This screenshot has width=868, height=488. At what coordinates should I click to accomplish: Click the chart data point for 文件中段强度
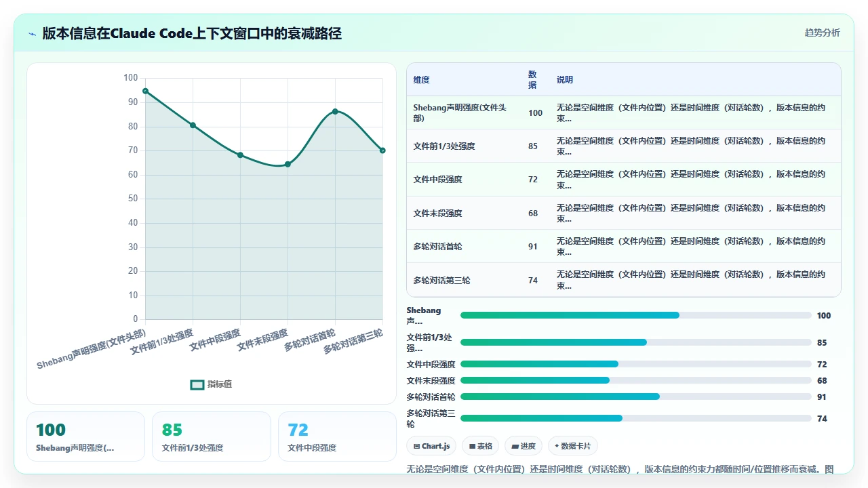(x=240, y=155)
